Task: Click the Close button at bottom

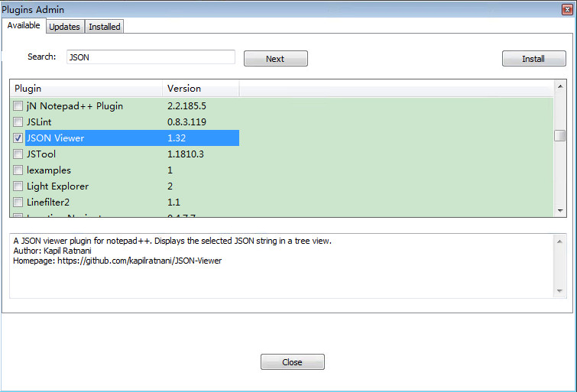Action: (293, 362)
